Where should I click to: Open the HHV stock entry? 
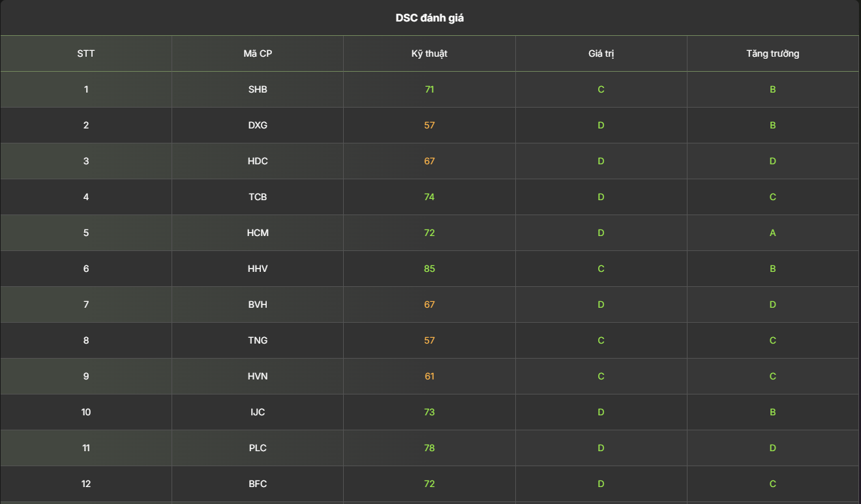[258, 269]
